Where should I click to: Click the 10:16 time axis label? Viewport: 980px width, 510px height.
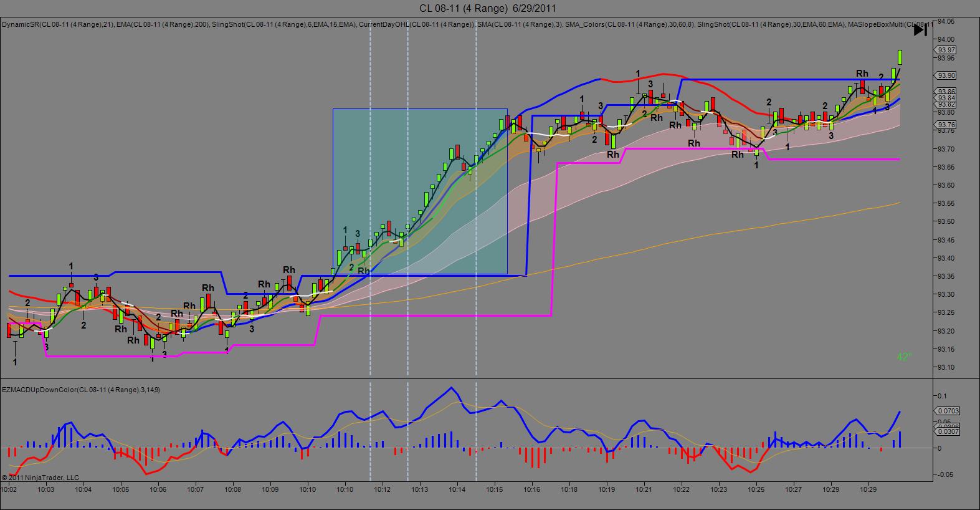(x=532, y=490)
